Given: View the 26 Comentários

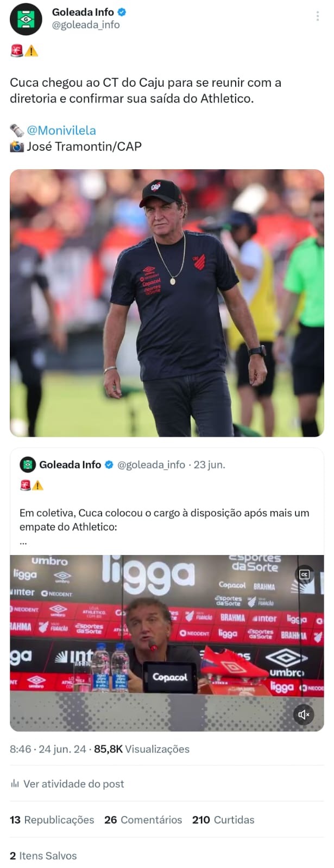Looking at the screenshot, I should tap(143, 820).
